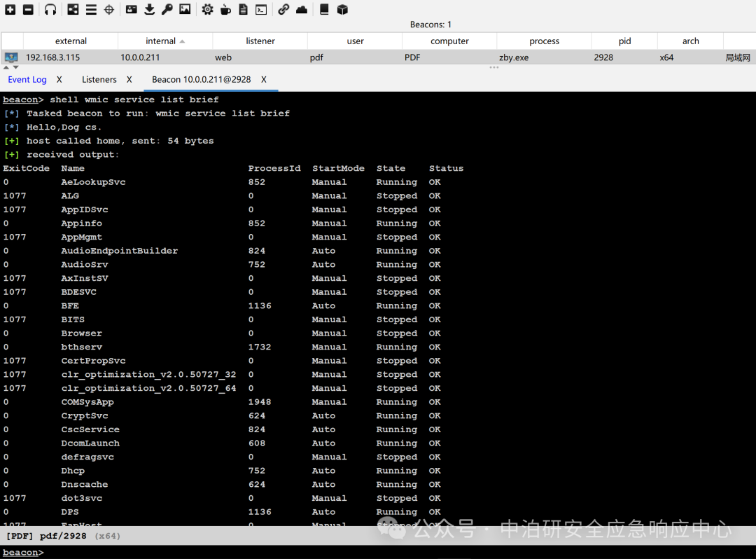Image resolution: width=756 pixels, height=559 pixels.
Task: Close the Beacon 10.0.0.211@2928 tab
Action: coord(264,80)
